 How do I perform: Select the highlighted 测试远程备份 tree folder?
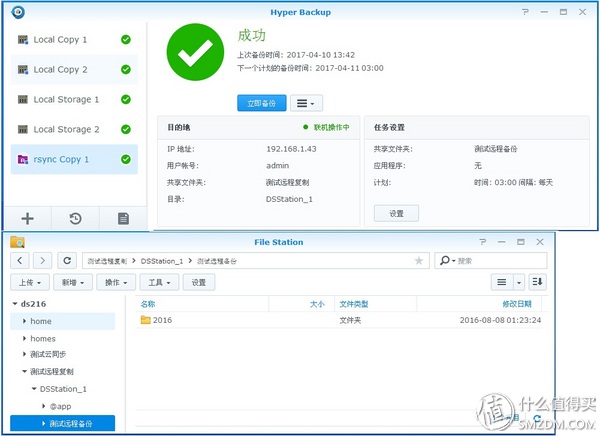click(63, 423)
